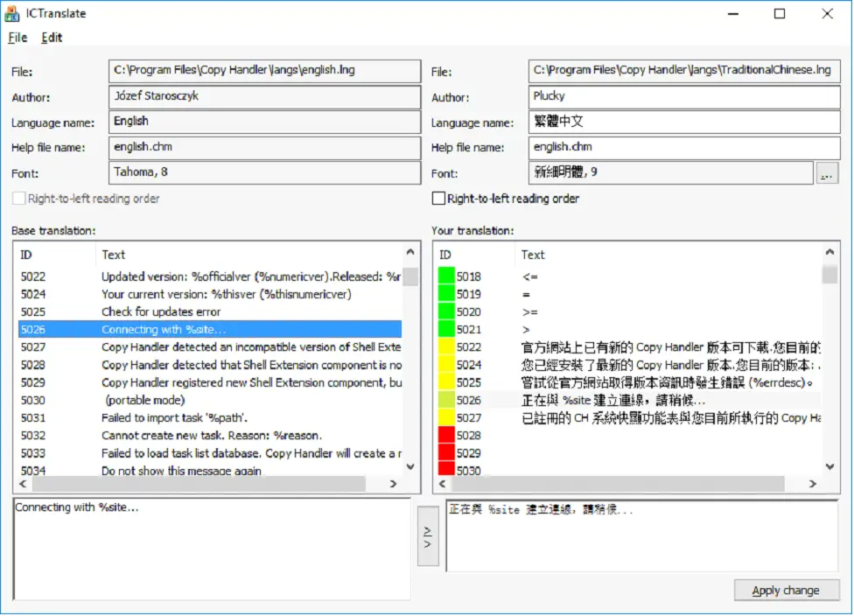Click the green status swatch for ID 5020

tap(446, 311)
